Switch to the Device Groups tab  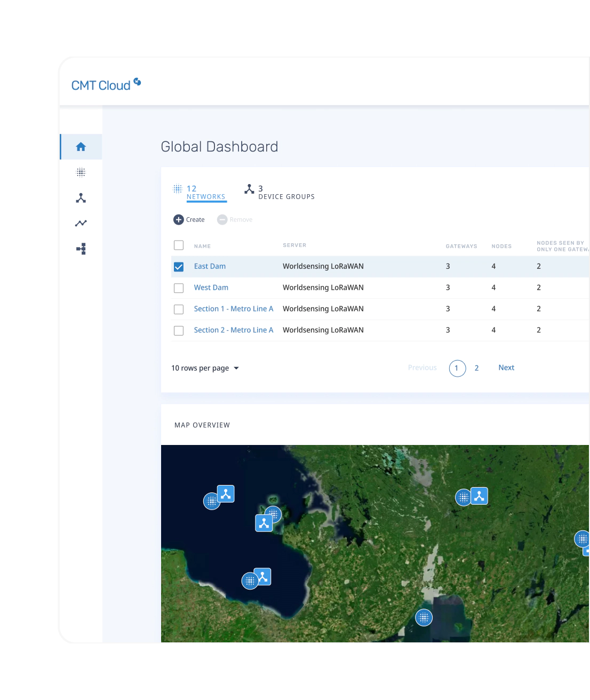pyautogui.click(x=280, y=192)
